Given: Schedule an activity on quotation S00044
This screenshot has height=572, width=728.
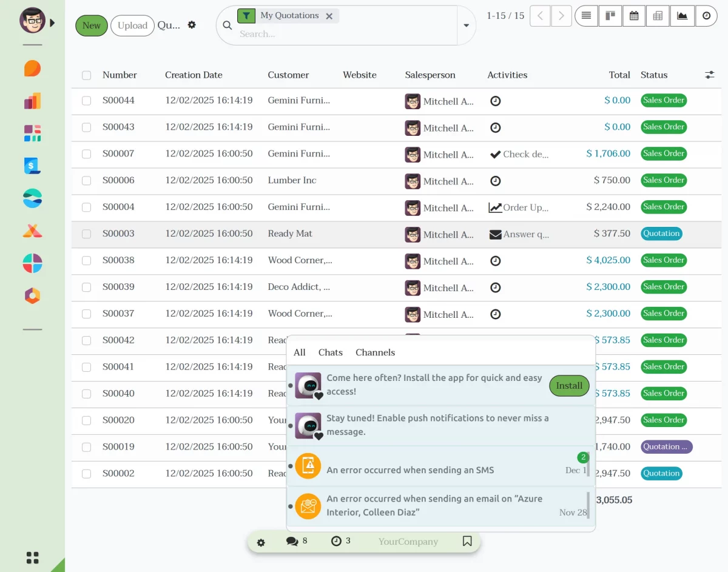Looking at the screenshot, I should [x=495, y=101].
